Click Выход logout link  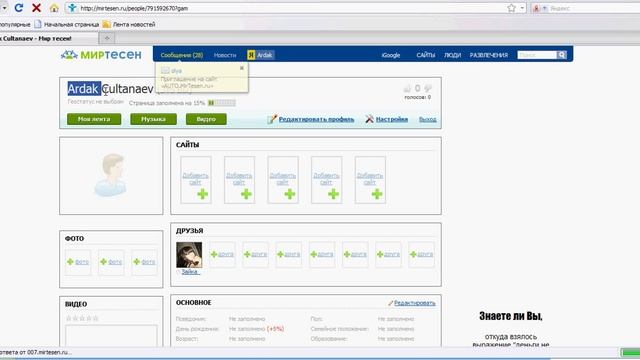click(427, 119)
